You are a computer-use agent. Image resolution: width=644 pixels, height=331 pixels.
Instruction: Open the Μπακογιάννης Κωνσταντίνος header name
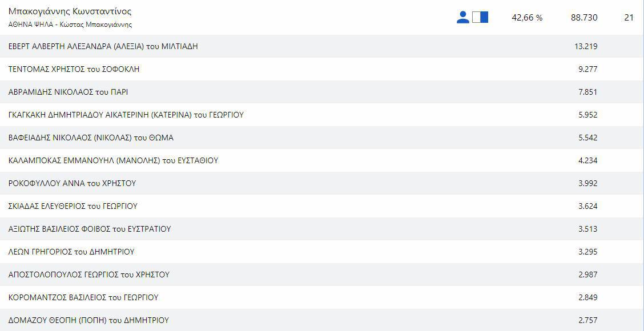coord(70,11)
